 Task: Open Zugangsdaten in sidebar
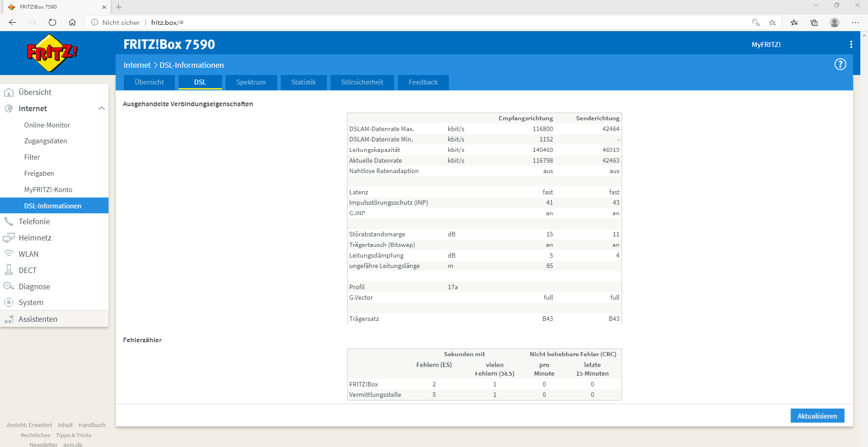pyautogui.click(x=45, y=141)
